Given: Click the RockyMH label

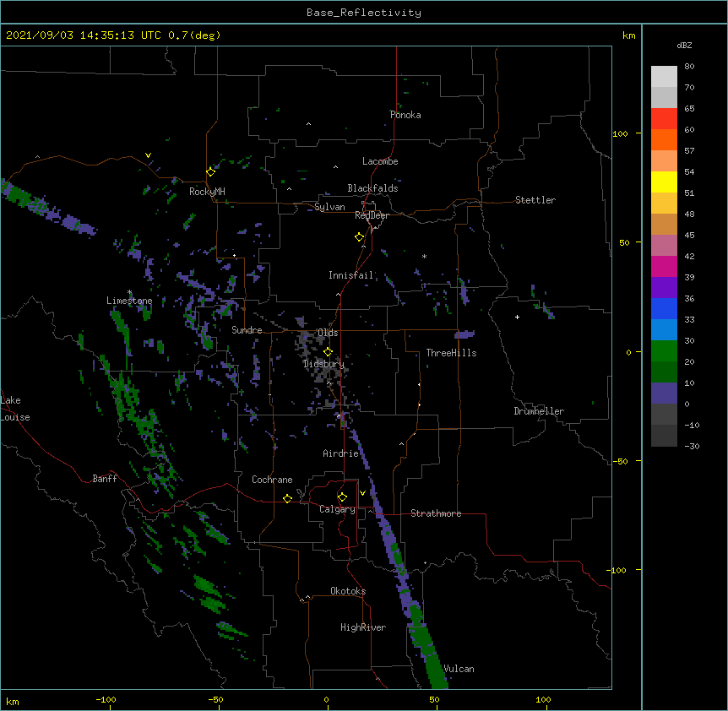Looking at the screenshot, I should click(207, 191).
